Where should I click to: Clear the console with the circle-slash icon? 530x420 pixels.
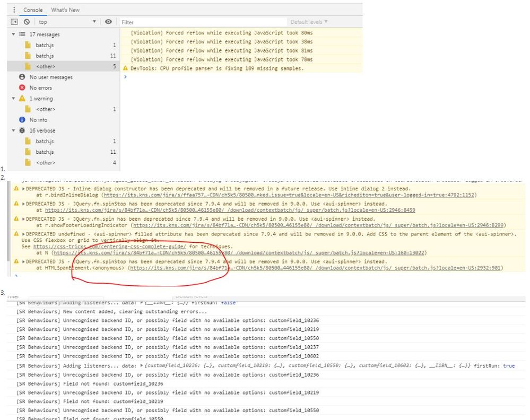tap(27, 22)
